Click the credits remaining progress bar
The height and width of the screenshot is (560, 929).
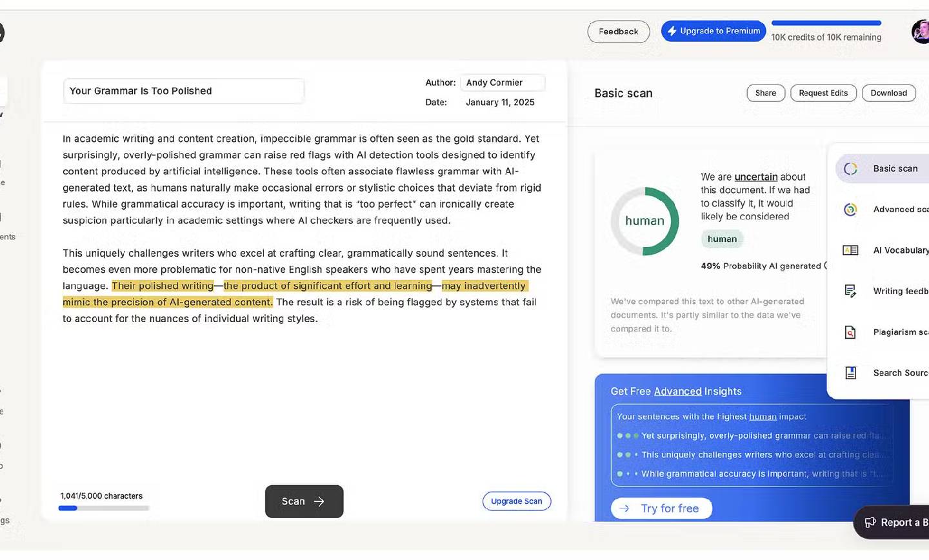coord(826,23)
